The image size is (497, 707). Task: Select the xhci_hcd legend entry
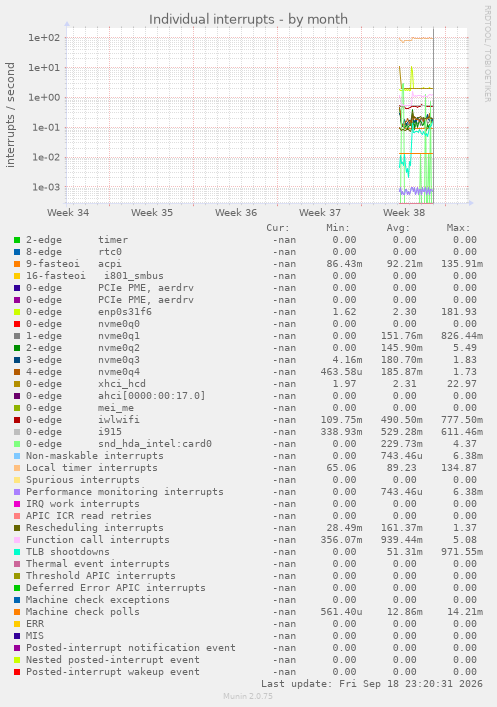tap(86, 384)
